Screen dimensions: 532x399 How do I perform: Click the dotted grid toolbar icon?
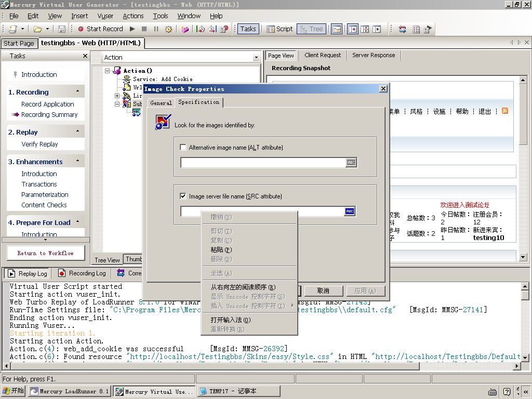(x=416, y=29)
